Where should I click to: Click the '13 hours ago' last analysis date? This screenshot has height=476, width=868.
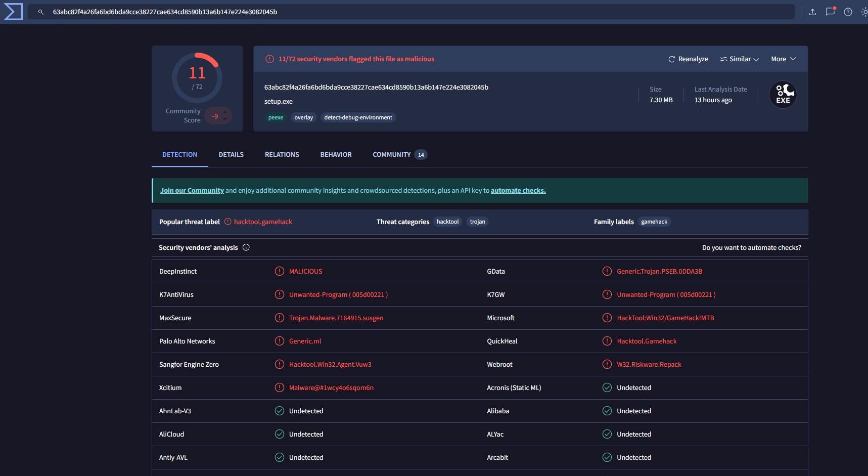pyautogui.click(x=713, y=100)
